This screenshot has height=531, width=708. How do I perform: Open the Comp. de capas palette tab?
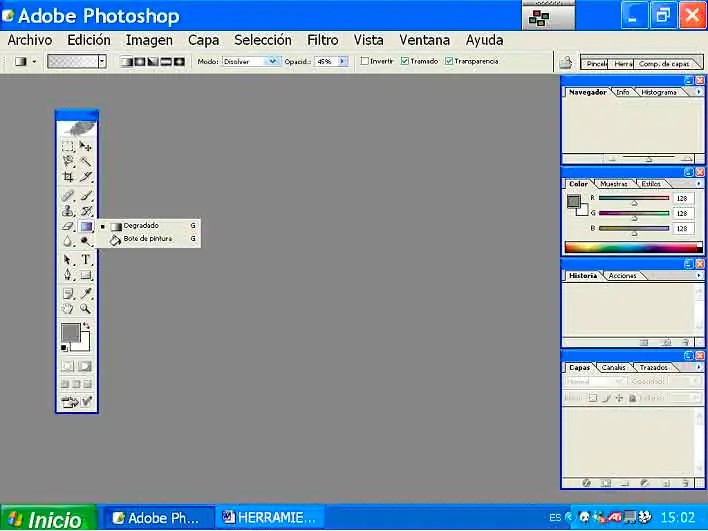click(664, 64)
